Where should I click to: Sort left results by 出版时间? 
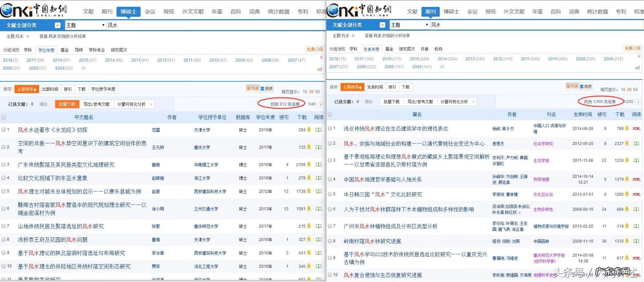[x=50, y=89]
